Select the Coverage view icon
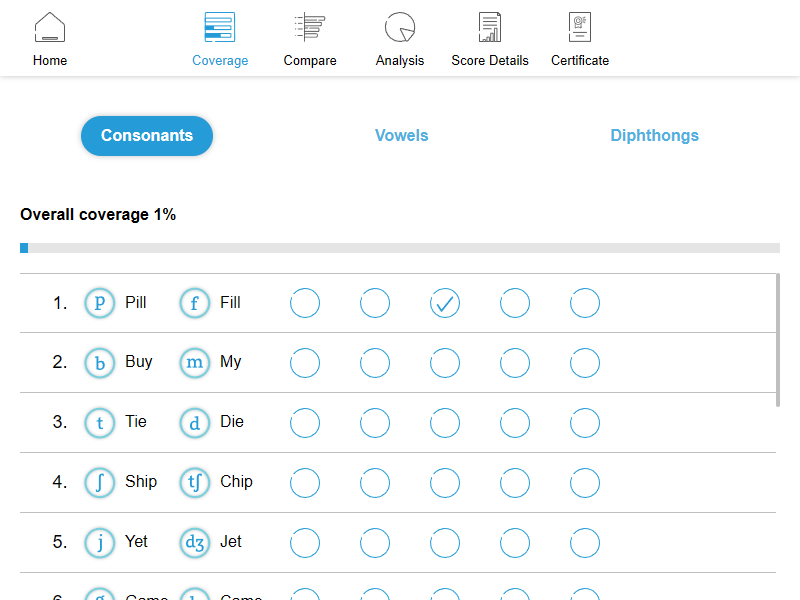Image resolution: width=800 pixels, height=600 pixels. 220,28
